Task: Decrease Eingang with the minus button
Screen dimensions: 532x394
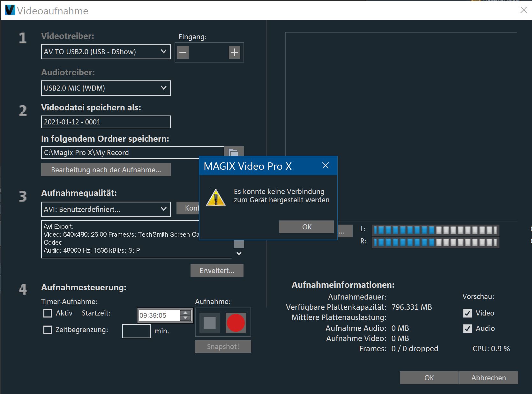Action: click(183, 52)
